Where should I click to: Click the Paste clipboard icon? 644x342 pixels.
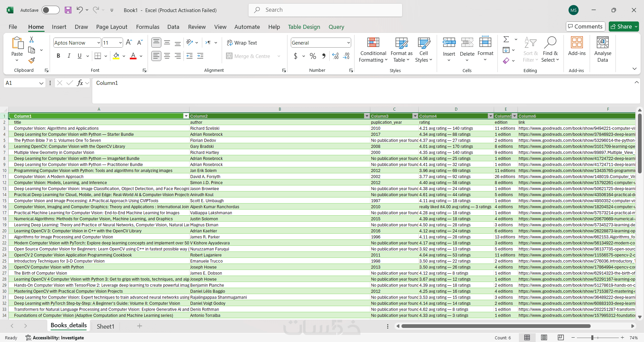(17, 43)
